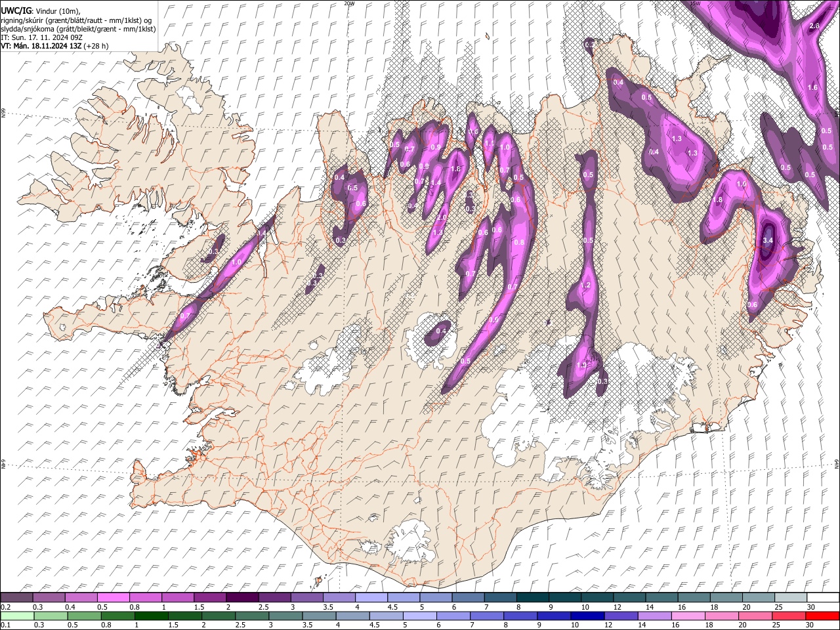Image resolution: width=840 pixels, height=630 pixels.
Task: Click the '64N' latitude label on right edge
Action: (x=837, y=463)
